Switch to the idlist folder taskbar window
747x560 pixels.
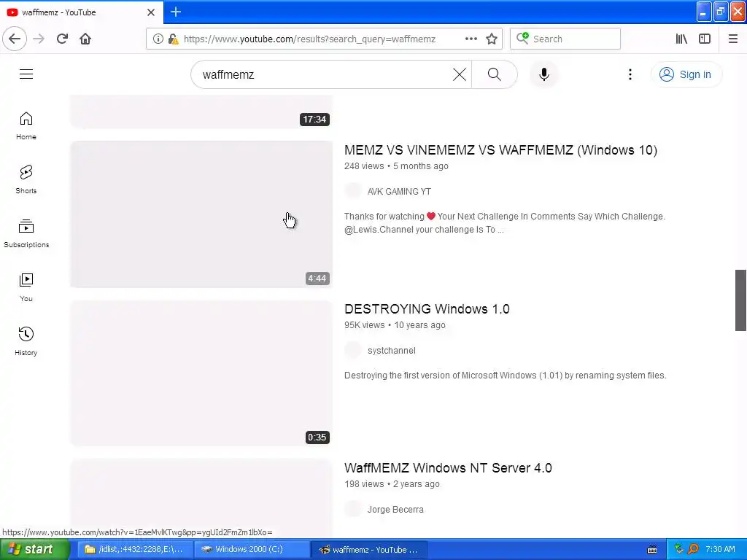tap(134, 550)
